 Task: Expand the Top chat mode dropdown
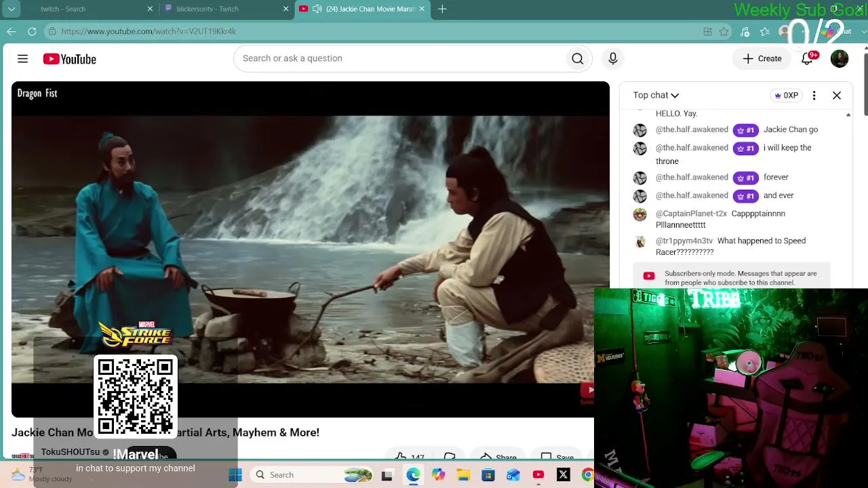(x=656, y=96)
